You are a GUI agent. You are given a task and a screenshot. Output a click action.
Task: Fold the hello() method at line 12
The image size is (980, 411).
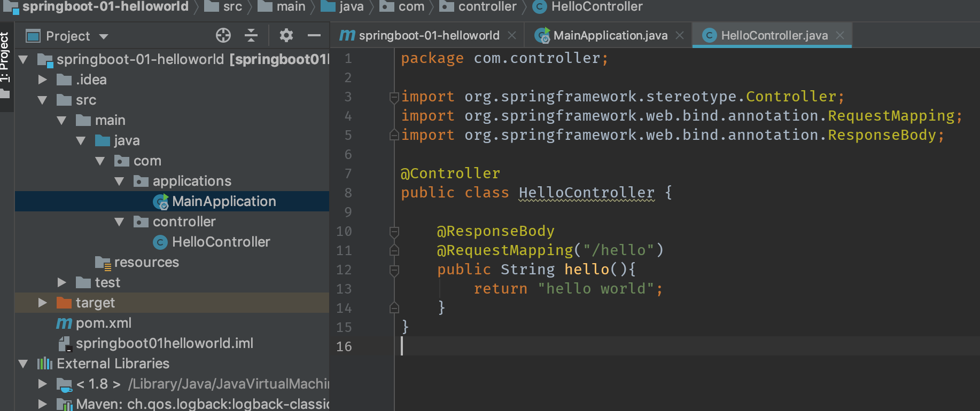click(394, 270)
